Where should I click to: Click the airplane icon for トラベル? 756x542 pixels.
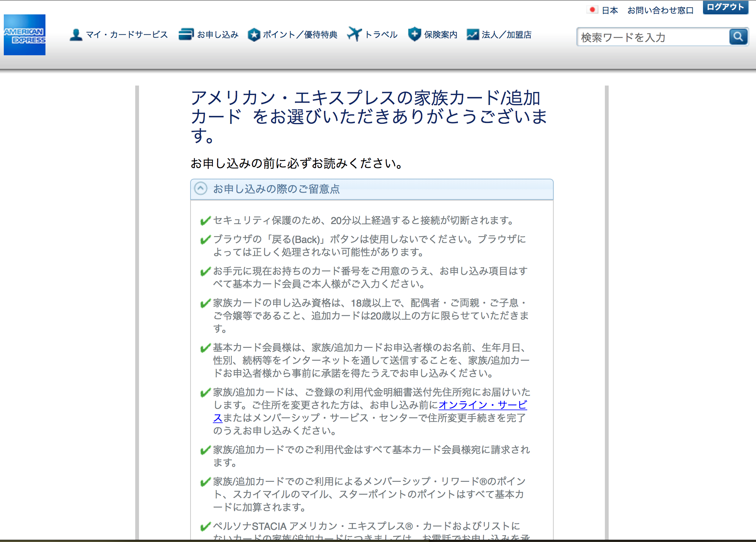(x=355, y=34)
